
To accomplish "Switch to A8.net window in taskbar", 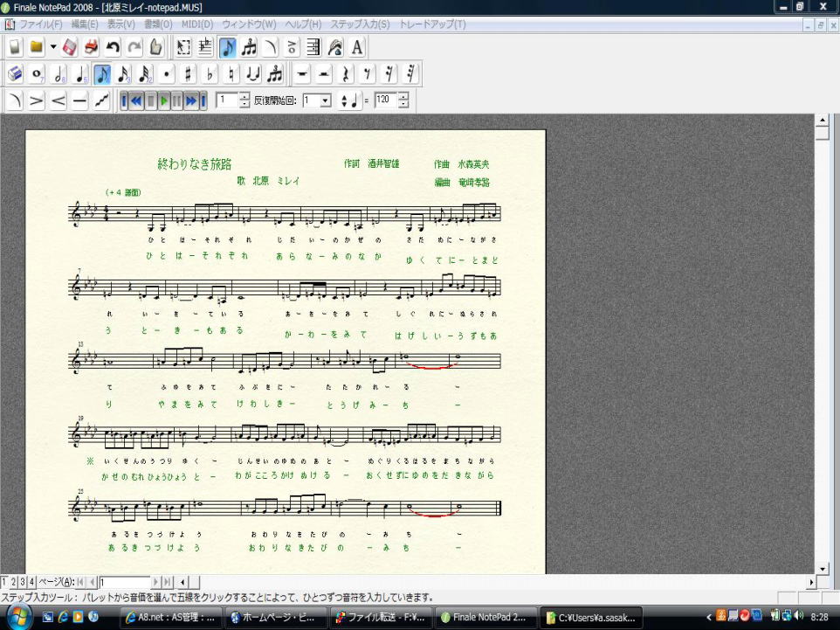I will tap(169, 617).
